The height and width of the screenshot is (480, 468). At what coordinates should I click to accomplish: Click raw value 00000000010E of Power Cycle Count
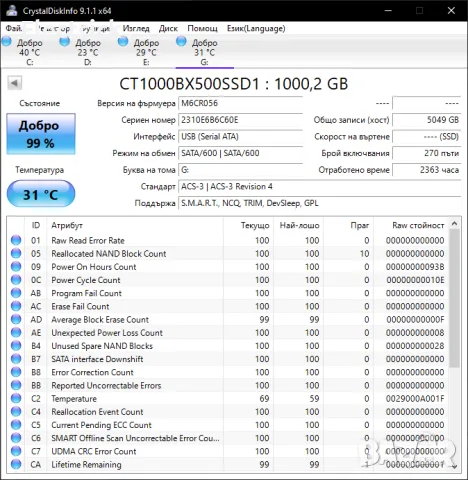pos(415,280)
